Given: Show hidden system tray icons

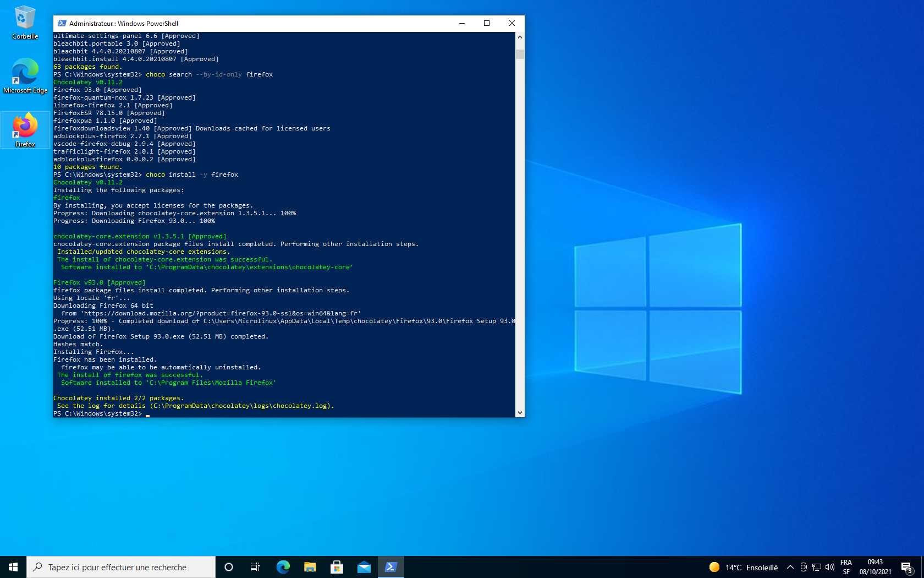Looking at the screenshot, I should click(790, 567).
